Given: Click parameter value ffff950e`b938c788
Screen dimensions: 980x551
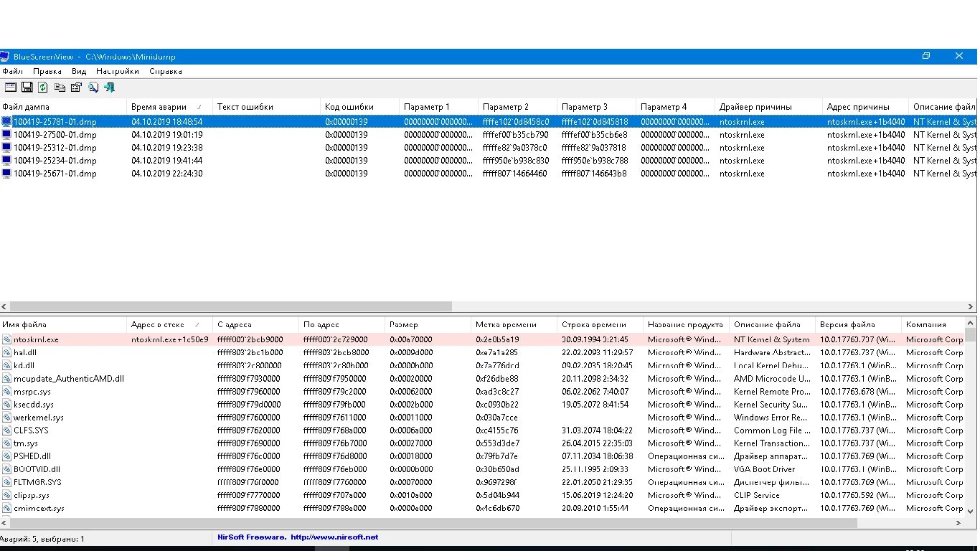Looking at the screenshot, I should pyautogui.click(x=595, y=161).
